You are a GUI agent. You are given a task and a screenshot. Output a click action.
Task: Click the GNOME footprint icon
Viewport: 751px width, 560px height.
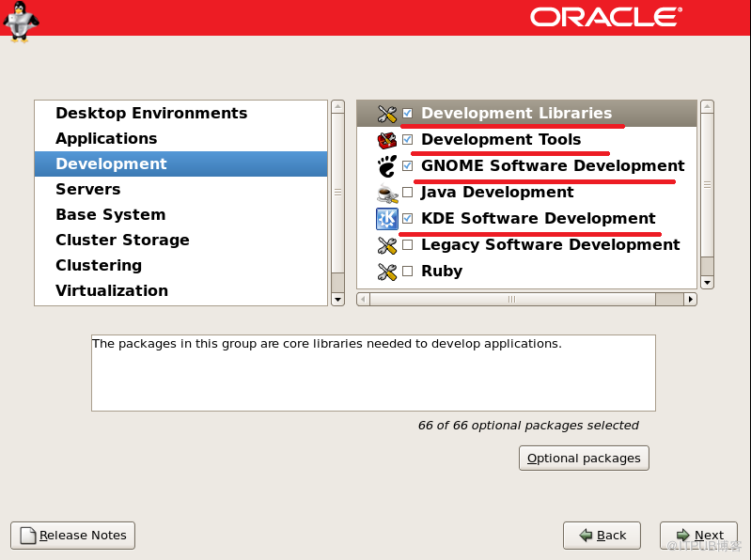pos(387,166)
